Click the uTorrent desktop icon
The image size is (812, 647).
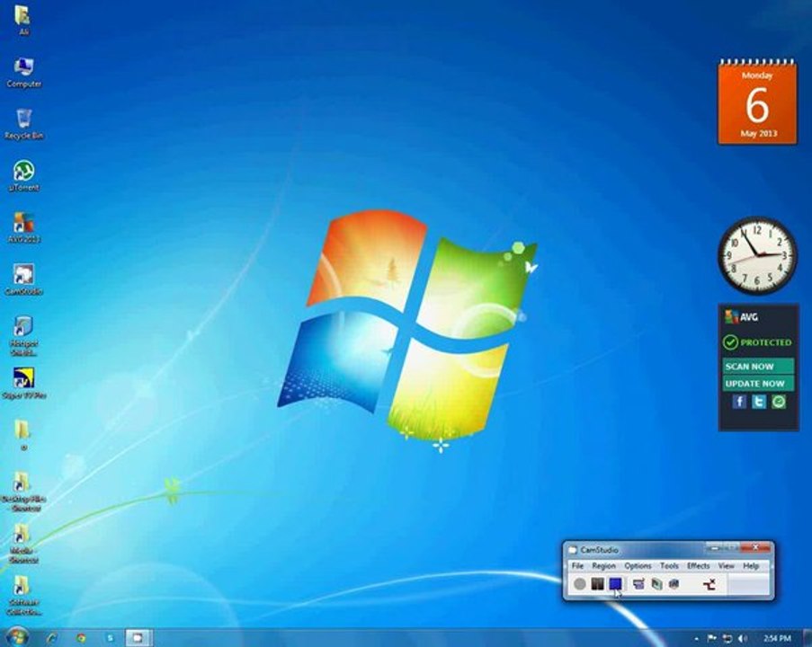(x=23, y=176)
